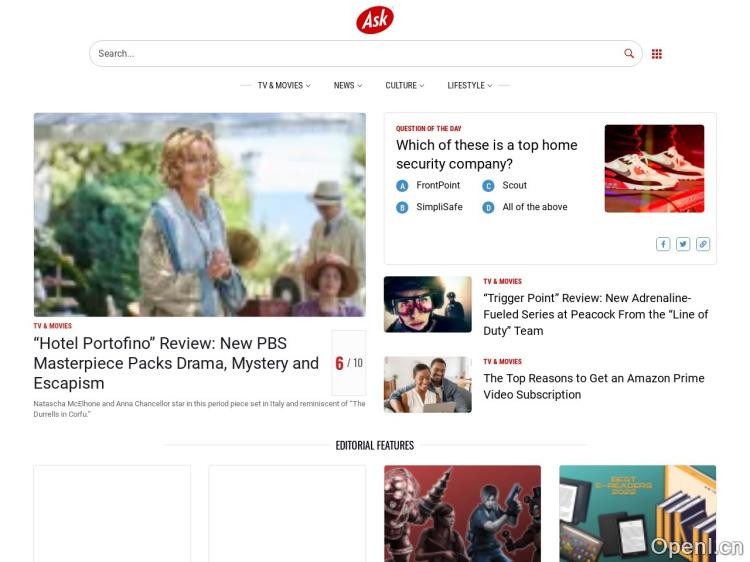Copy question link icon

pyautogui.click(x=703, y=244)
